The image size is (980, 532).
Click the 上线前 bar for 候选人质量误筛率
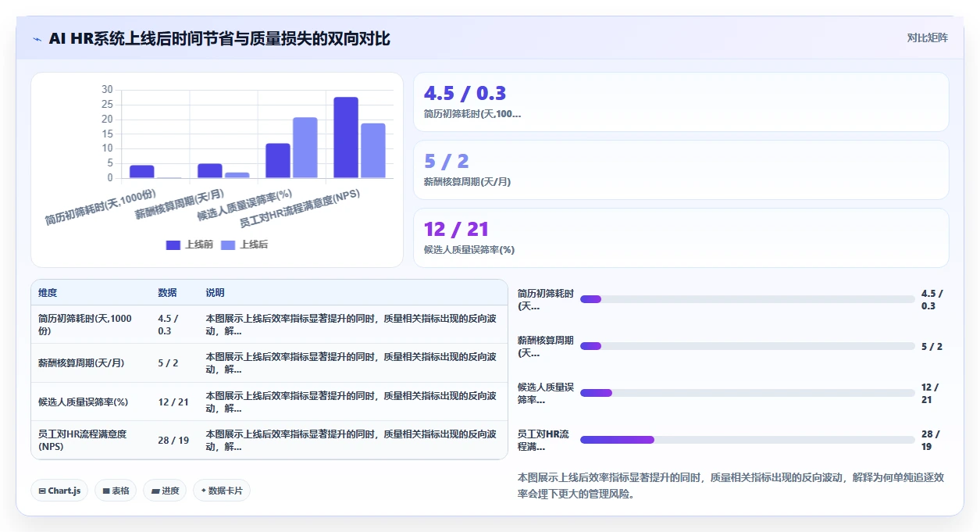pos(278,161)
